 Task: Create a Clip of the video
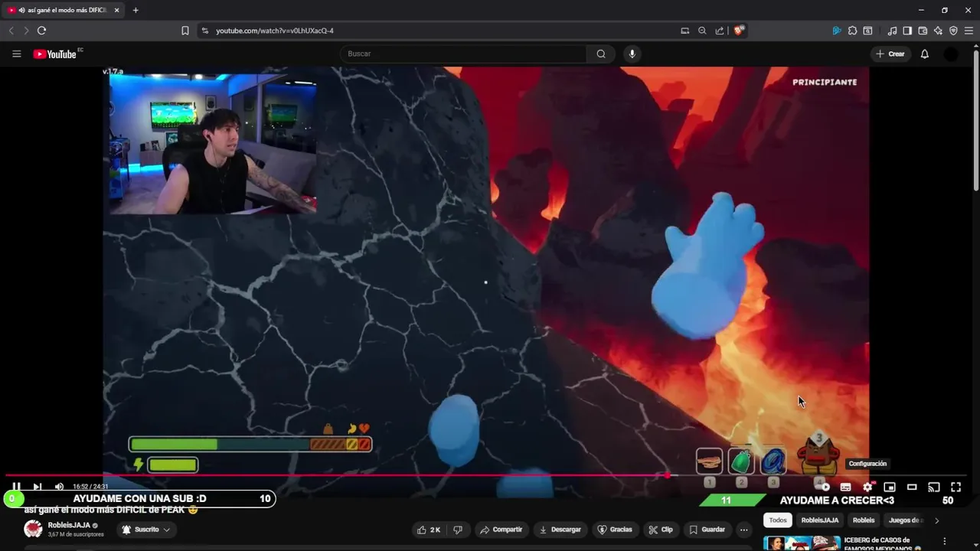(660, 530)
